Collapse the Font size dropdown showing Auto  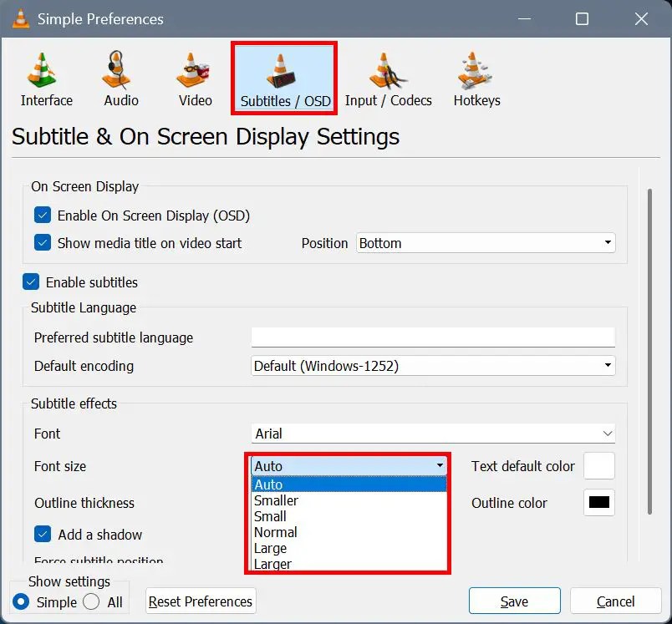click(x=349, y=465)
